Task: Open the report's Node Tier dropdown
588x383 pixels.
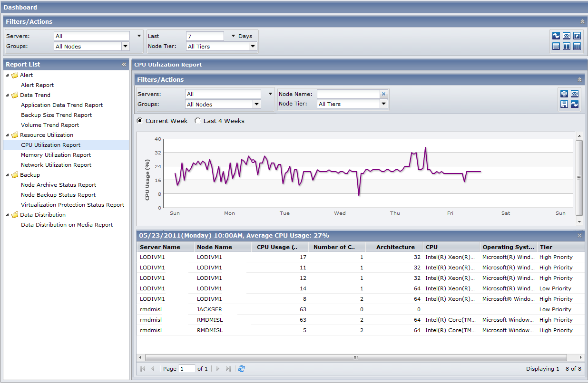Action: (384, 104)
